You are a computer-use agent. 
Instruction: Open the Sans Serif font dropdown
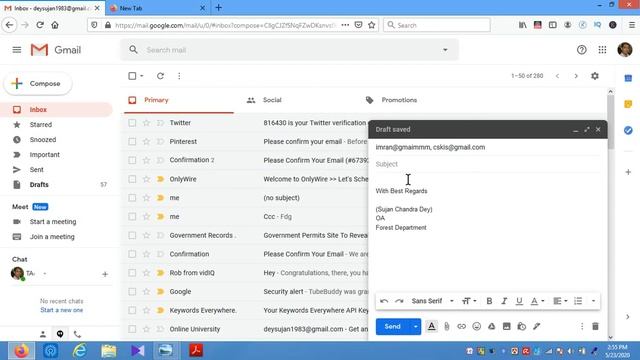432,301
